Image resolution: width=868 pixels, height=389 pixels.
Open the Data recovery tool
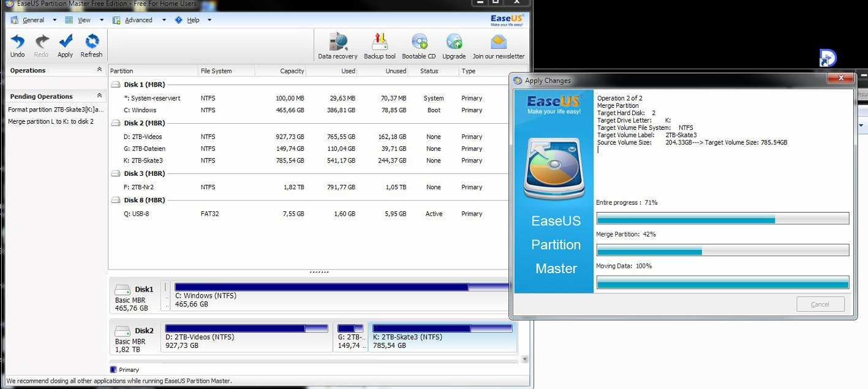338,42
